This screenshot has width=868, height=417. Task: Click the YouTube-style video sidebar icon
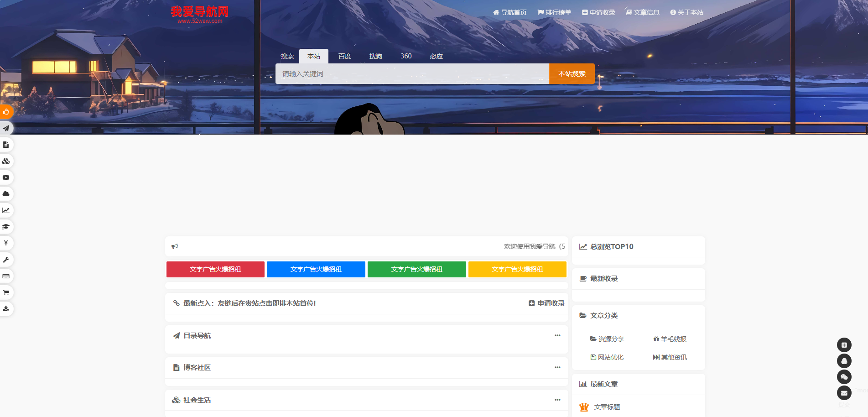6,177
